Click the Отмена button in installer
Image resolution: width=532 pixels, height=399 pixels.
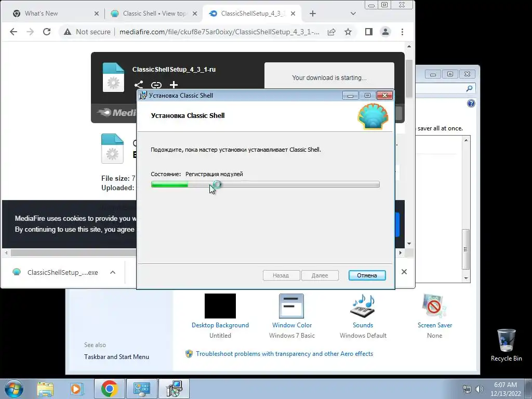(x=367, y=275)
